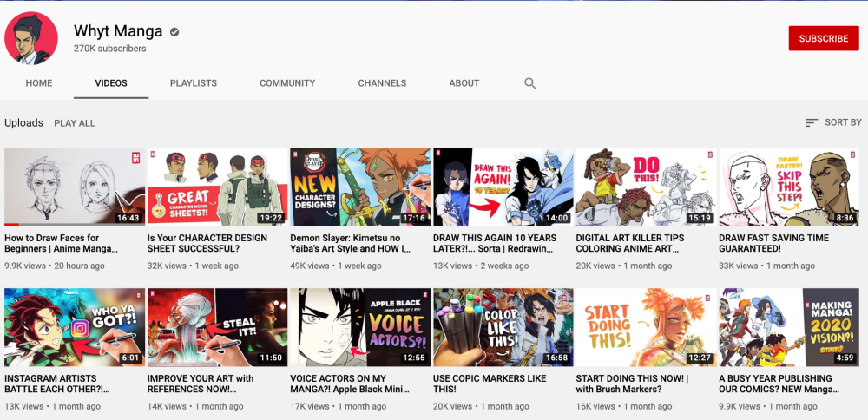Switch to the Home tab
Image resolution: width=868 pixels, height=420 pixels.
[39, 83]
